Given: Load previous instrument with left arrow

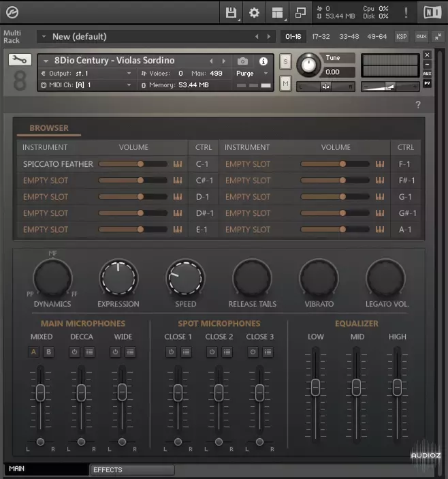Looking at the screenshot, I should (211, 61).
